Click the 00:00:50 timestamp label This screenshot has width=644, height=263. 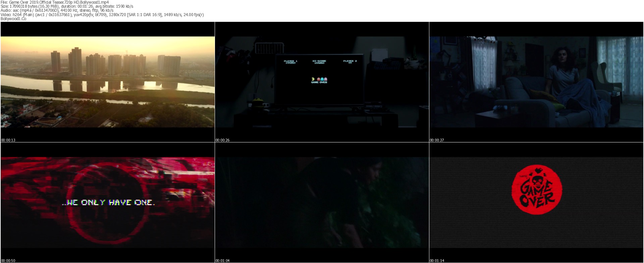8,261
